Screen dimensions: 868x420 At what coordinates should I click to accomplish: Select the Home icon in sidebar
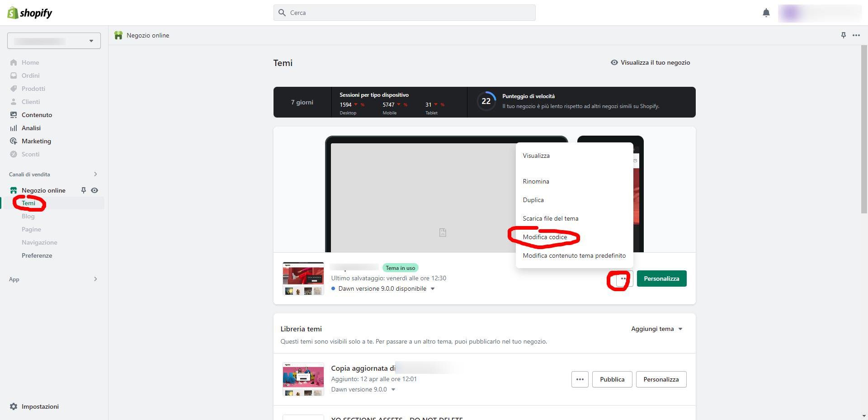click(14, 62)
